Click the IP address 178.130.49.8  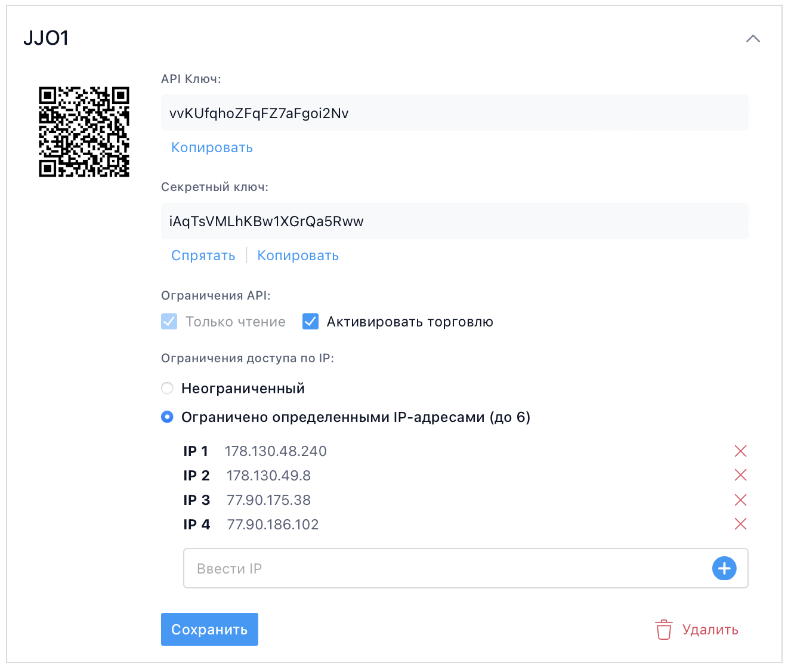click(268, 476)
